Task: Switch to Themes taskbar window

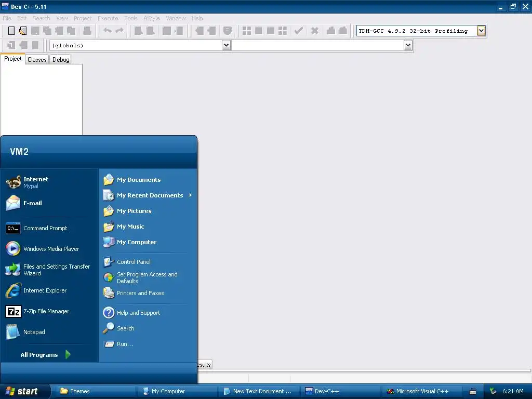Action: point(95,391)
